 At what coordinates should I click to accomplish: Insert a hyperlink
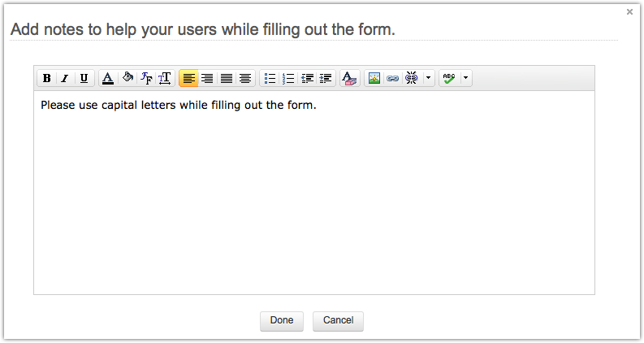392,78
